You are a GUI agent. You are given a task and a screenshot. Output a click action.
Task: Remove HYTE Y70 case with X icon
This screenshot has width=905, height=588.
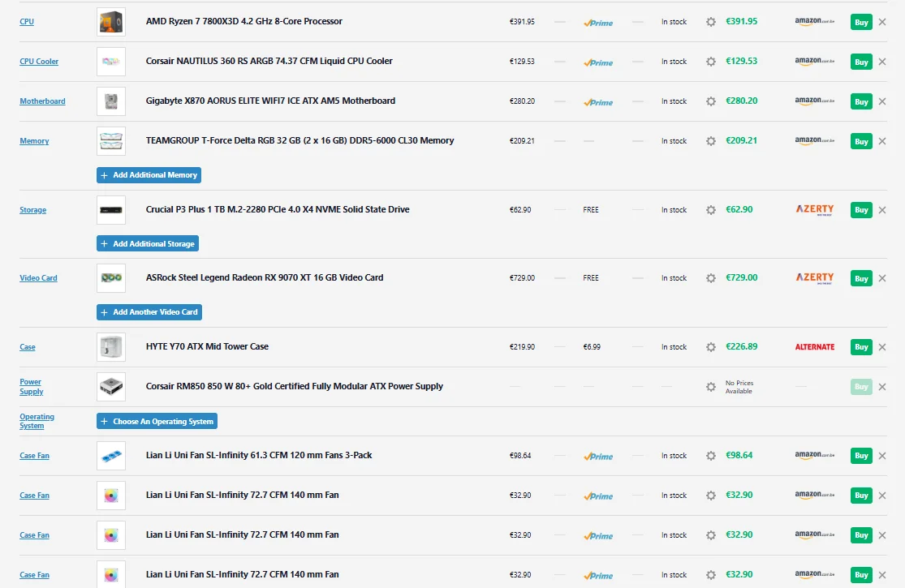[882, 347]
